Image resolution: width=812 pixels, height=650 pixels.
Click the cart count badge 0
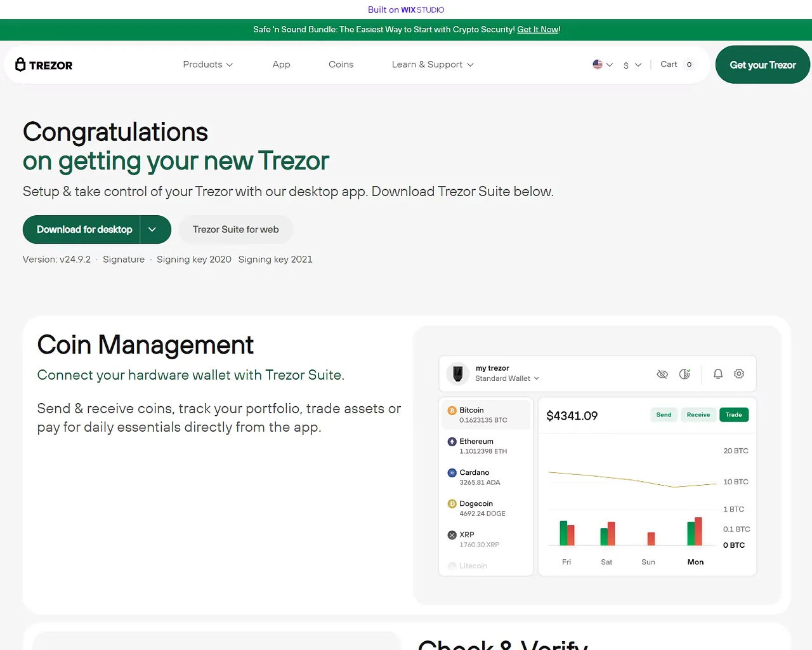point(689,65)
